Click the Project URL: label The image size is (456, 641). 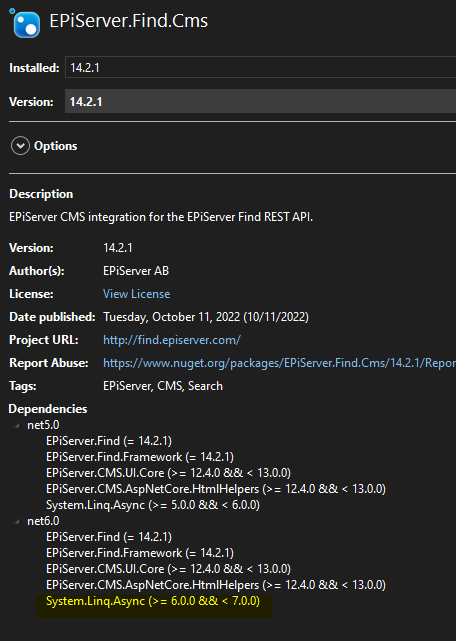coord(44,340)
